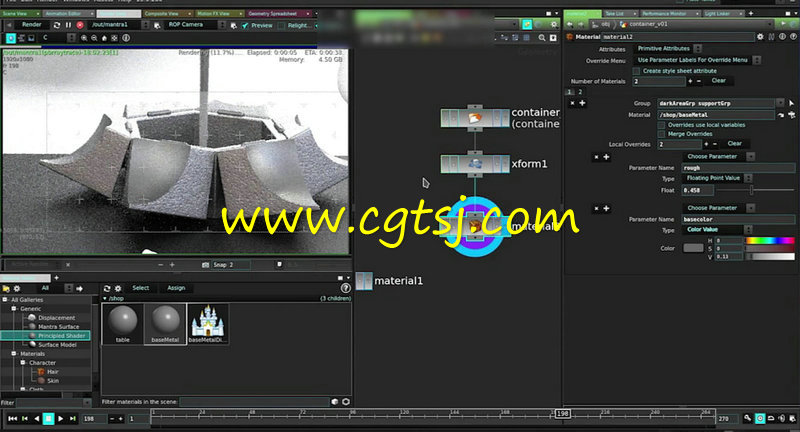Screen dimensions: 800x432
Task: Zoom out of the render view
Action: (x=94, y=38)
